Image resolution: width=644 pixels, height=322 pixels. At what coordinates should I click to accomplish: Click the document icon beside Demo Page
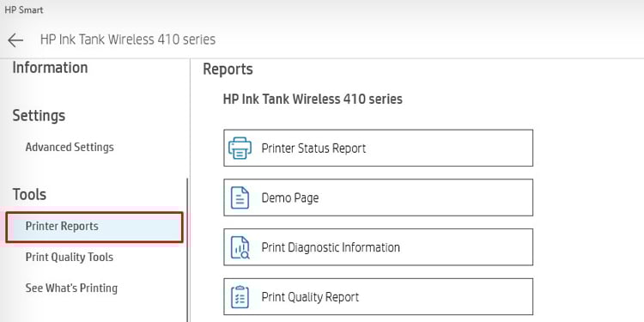[240, 197]
